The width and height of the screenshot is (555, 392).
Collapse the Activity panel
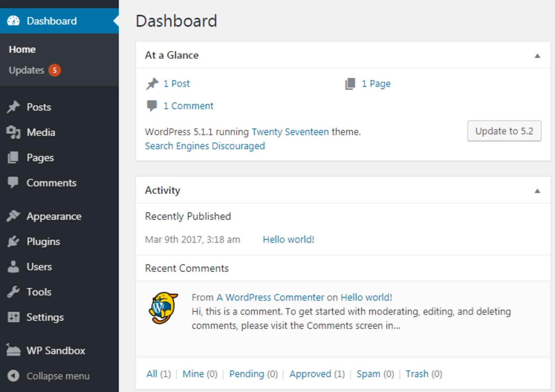click(537, 191)
